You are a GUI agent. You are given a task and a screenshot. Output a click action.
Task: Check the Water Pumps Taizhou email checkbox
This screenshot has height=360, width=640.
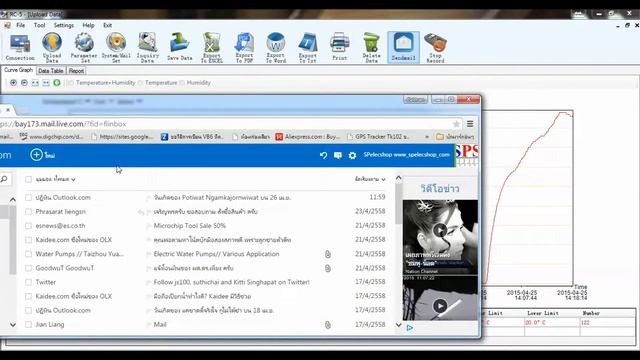pyautogui.click(x=28, y=254)
